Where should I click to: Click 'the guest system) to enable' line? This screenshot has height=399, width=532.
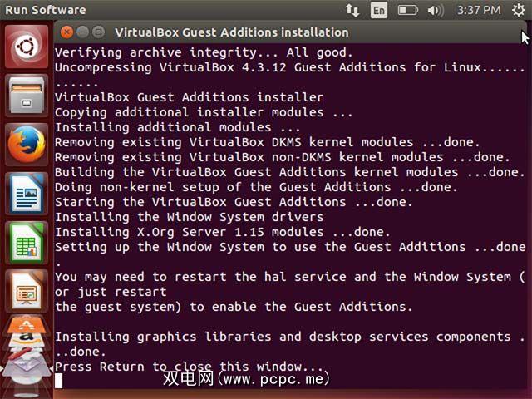click(234, 307)
